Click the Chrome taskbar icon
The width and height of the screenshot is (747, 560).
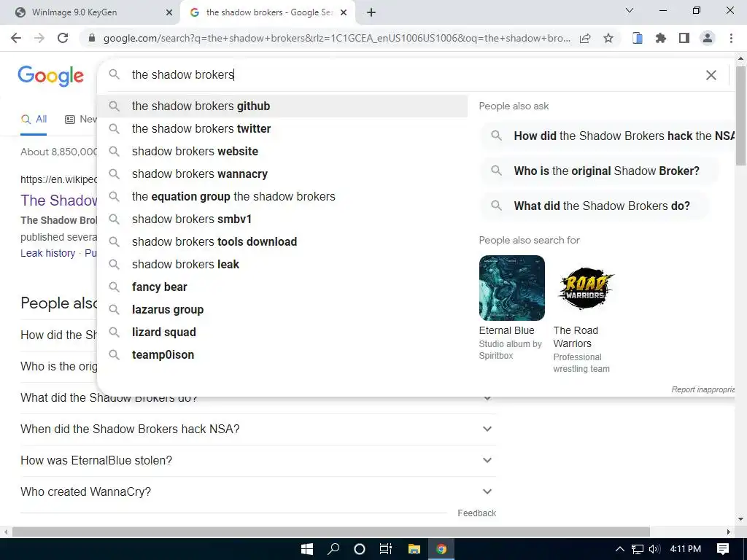coord(441,549)
